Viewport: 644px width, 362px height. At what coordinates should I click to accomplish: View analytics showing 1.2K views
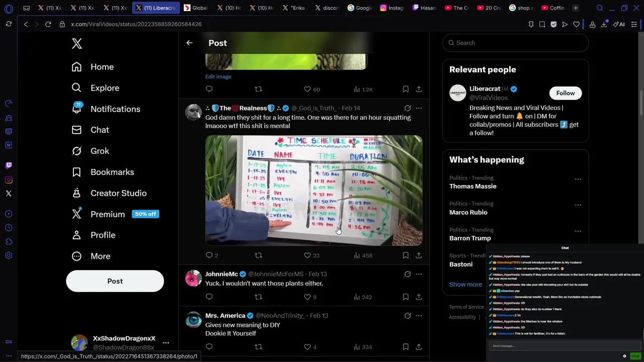(363, 89)
